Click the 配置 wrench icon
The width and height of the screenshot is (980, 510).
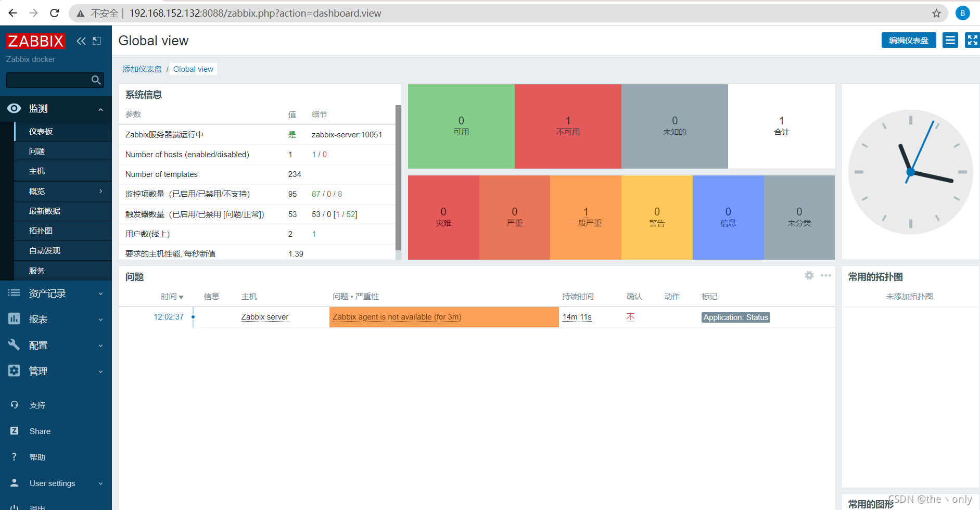point(14,345)
